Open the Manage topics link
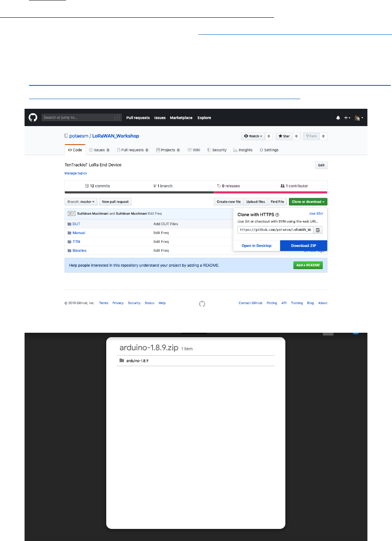The height and width of the screenshot is (541, 392). point(76,173)
